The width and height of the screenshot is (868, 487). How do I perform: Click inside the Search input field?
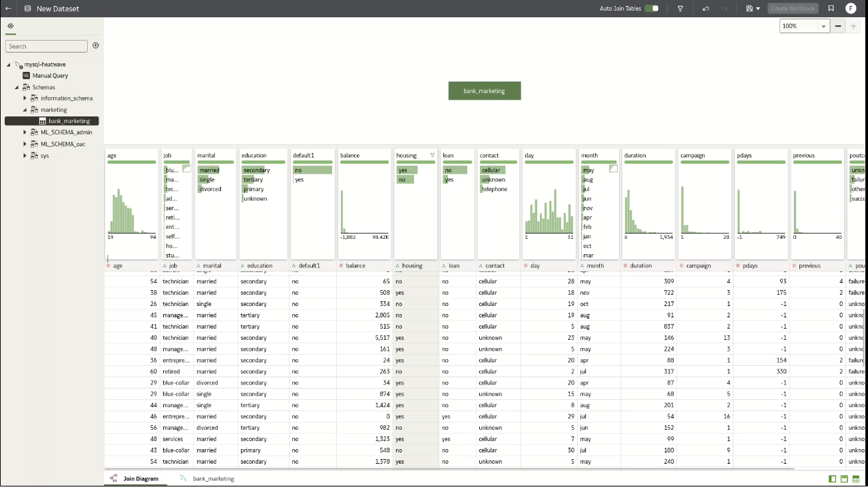click(x=45, y=45)
